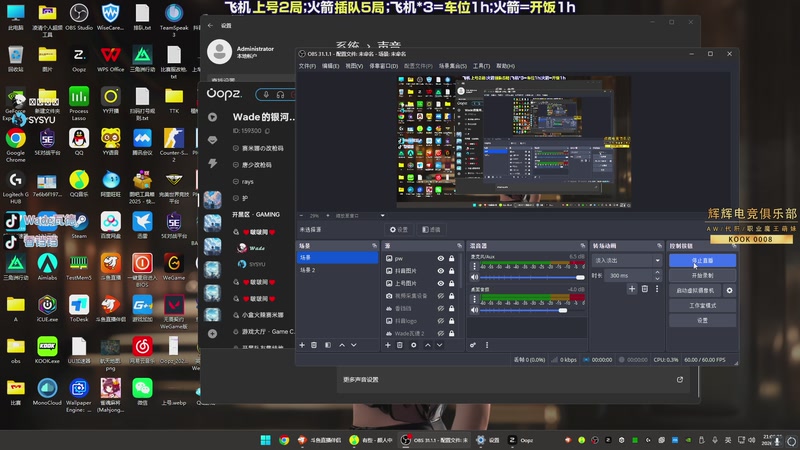The width and height of the screenshot is (800, 450).
Task: Hide the 抖音图片 source
Action: [441, 271]
